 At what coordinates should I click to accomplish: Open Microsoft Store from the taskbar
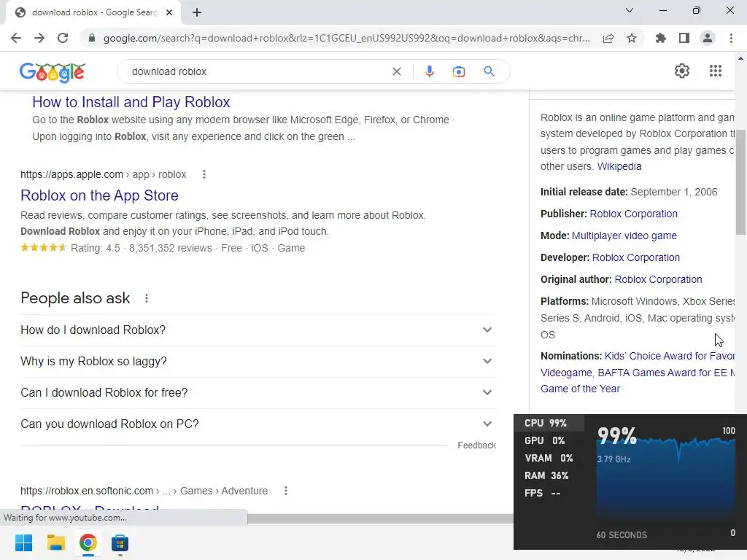[x=120, y=542]
